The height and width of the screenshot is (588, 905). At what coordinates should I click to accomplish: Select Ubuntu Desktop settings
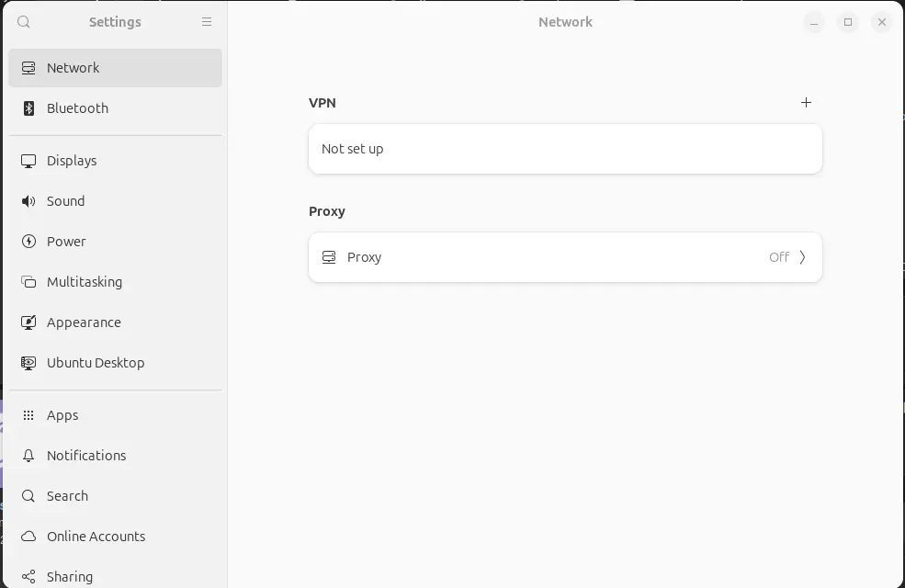click(116, 363)
